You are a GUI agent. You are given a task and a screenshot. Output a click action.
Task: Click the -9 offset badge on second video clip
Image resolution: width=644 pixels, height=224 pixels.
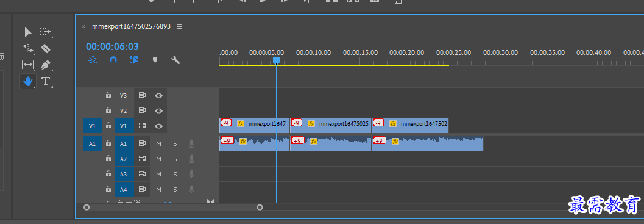297,123
